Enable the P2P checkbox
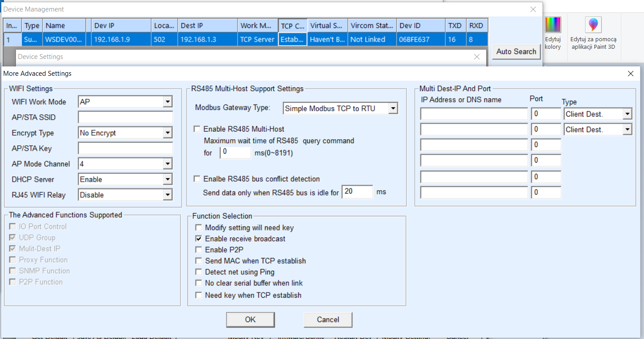 tap(199, 249)
